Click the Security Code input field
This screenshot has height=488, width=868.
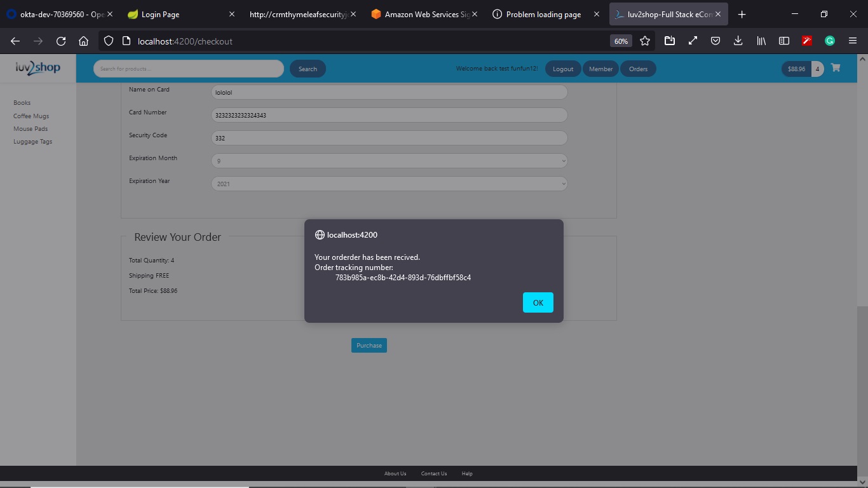pyautogui.click(x=389, y=138)
